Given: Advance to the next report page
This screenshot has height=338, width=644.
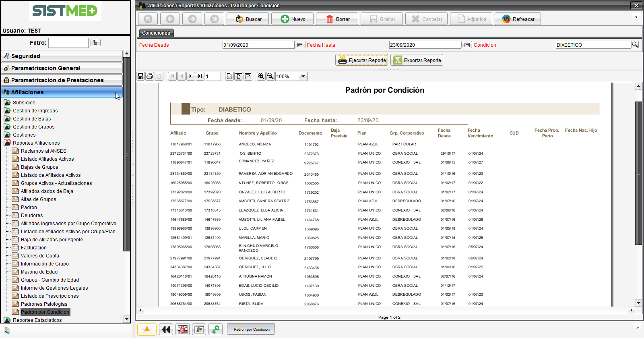Looking at the screenshot, I should pos(191,76).
